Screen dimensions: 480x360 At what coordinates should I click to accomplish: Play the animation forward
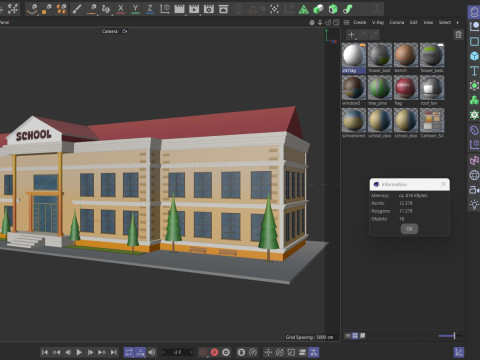[x=79, y=352]
